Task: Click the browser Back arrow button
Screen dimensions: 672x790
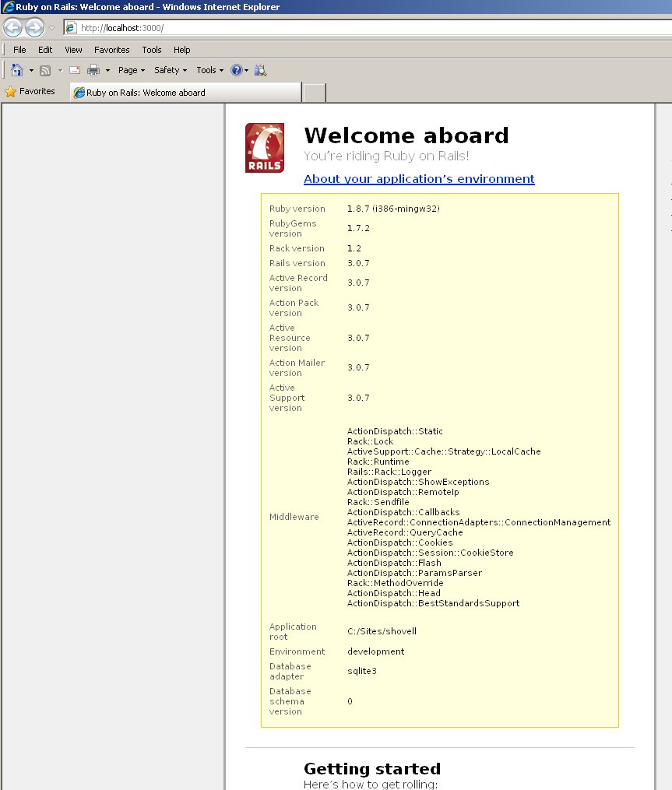Action: (x=13, y=28)
